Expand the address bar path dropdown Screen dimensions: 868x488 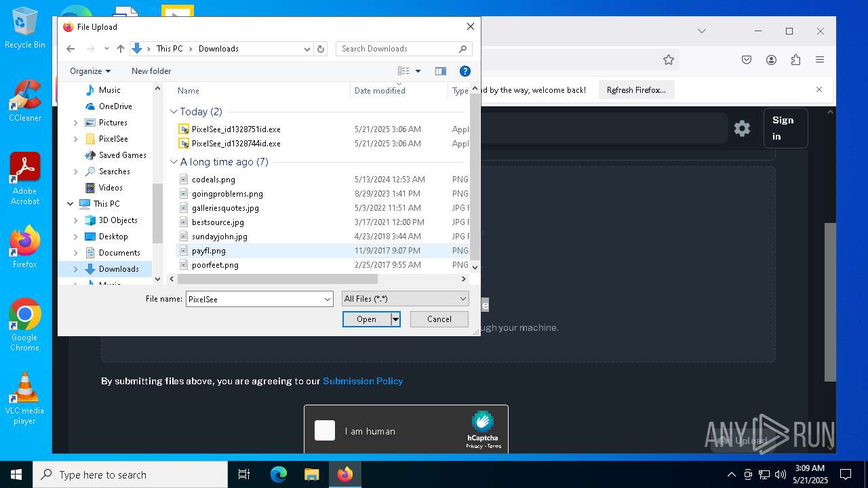[307, 49]
